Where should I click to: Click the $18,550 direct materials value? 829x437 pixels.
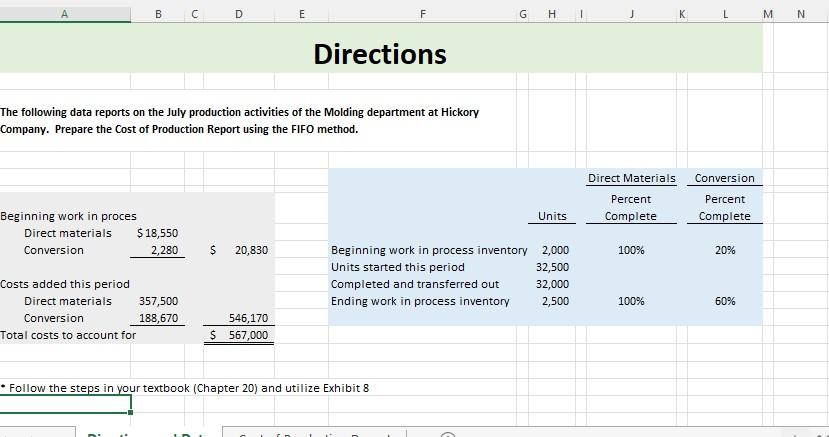point(158,233)
